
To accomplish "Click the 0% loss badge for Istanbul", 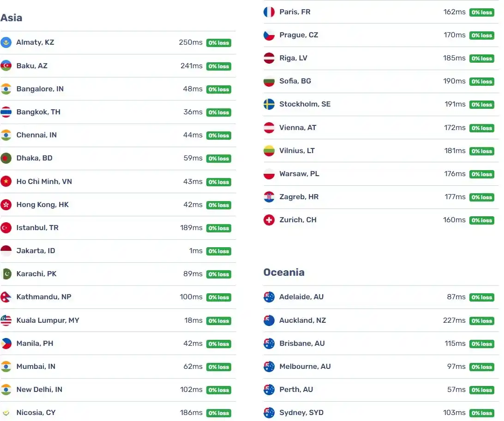I will click(219, 228).
